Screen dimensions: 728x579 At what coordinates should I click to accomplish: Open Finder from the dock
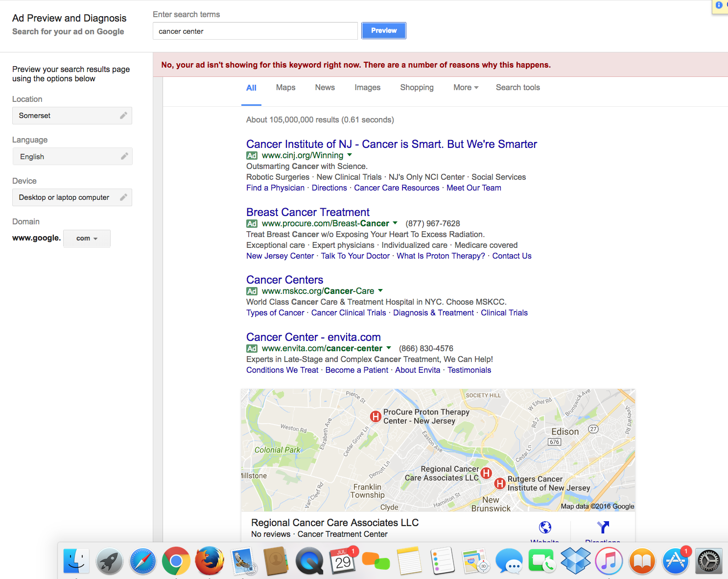(x=76, y=561)
